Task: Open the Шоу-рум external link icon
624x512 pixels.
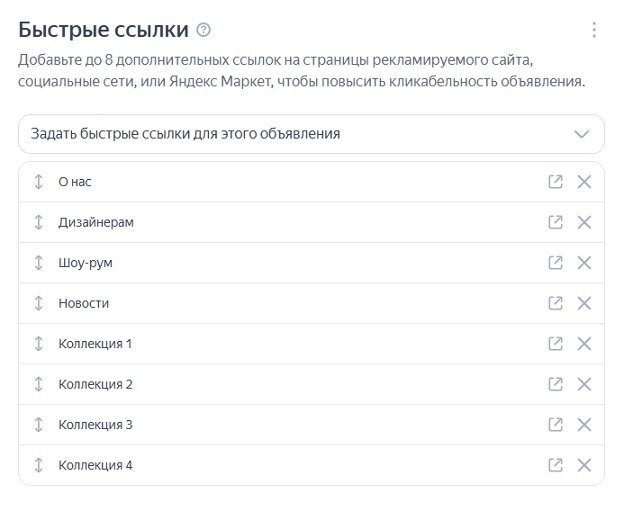Action: 555,263
